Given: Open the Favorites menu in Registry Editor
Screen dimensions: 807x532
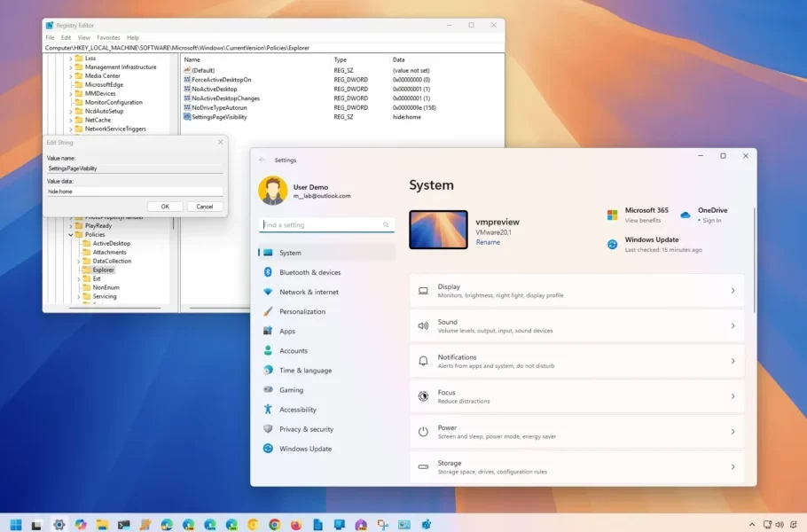Looking at the screenshot, I should point(108,37).
